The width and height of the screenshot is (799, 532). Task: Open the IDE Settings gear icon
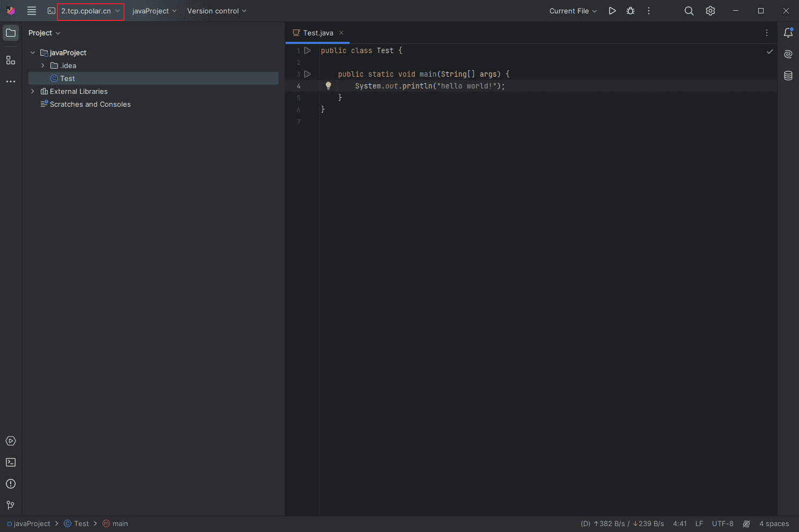point(709,11)
